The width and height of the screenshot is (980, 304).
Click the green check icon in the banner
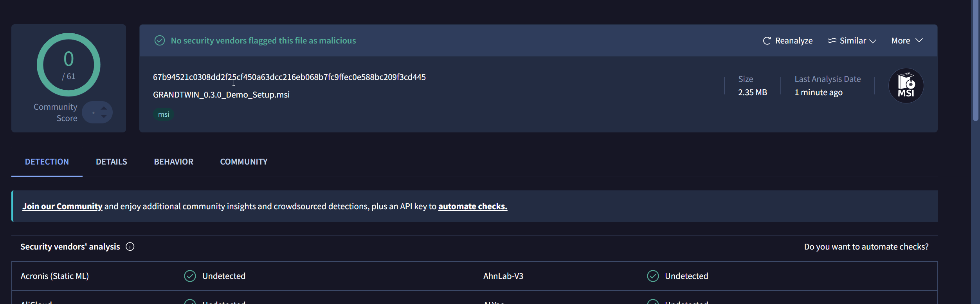coord(160,40)
